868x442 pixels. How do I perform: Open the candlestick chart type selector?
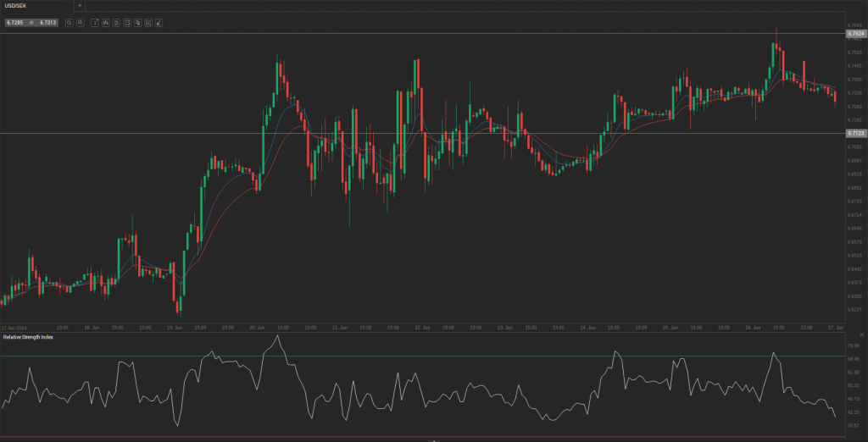[105, 23]
